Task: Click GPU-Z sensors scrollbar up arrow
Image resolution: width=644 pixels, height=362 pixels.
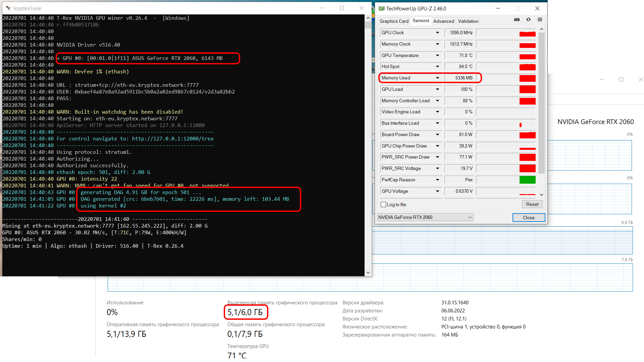Action: (541, 29)
